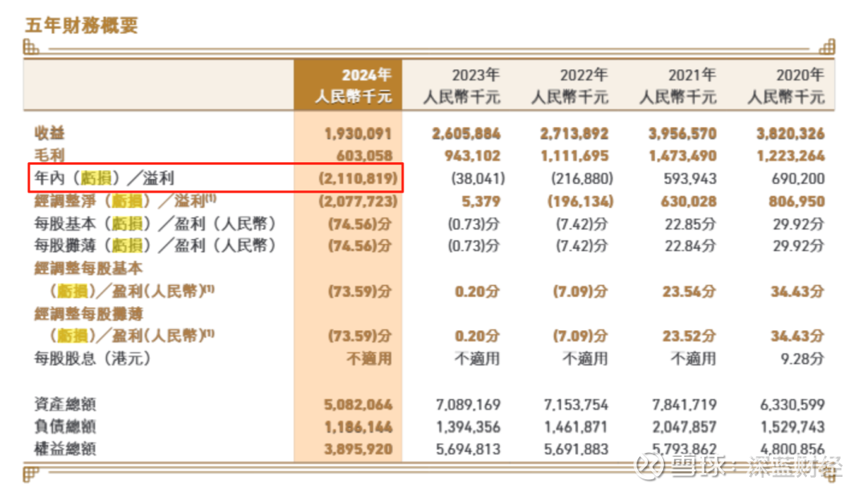Select adjusted net loss (2,077,723)
Viewport: 868px width, 493px height.
[x=358, y=202]
